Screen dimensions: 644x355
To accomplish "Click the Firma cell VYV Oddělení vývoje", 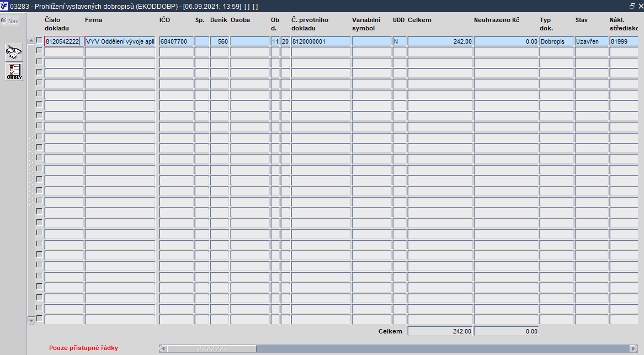I will pos(120,41).
